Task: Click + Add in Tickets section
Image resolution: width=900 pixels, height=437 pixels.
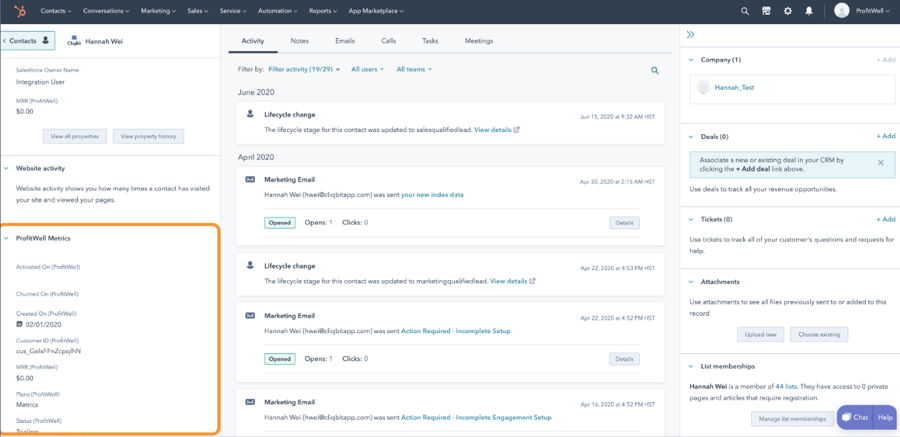Action: point(885,219)
